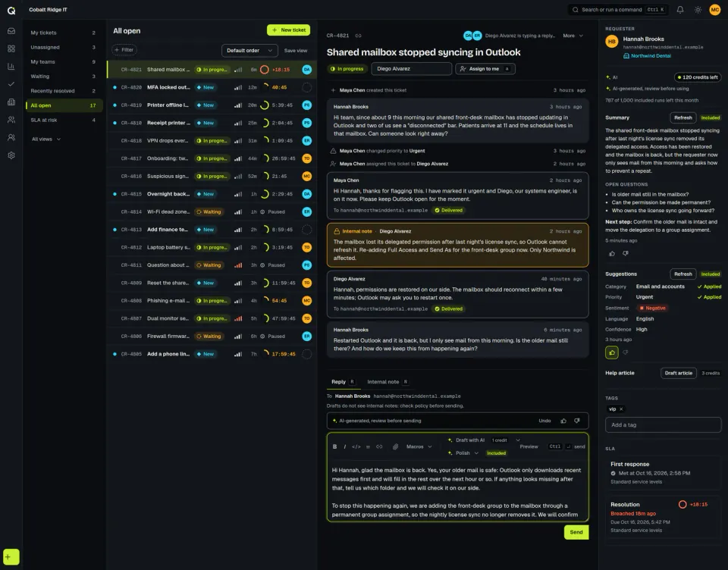Open ticket CR-4813 Add finance team

212,230
